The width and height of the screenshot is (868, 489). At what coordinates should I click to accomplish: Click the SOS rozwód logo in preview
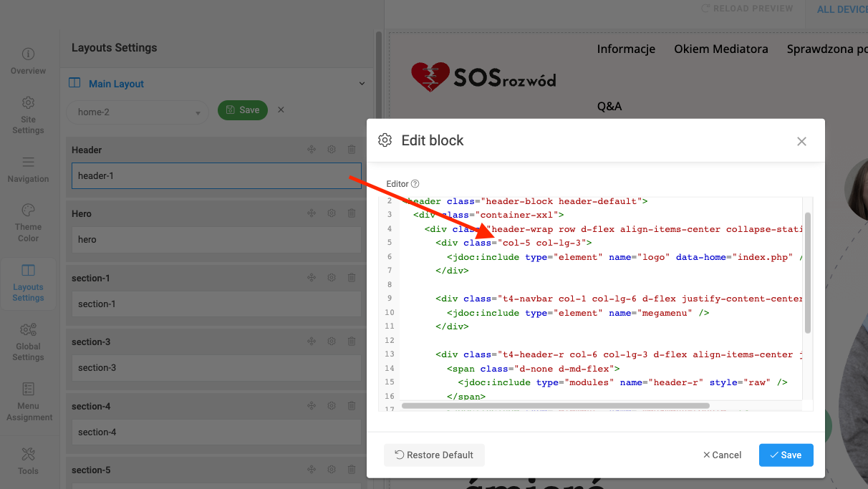coord(483,77)
